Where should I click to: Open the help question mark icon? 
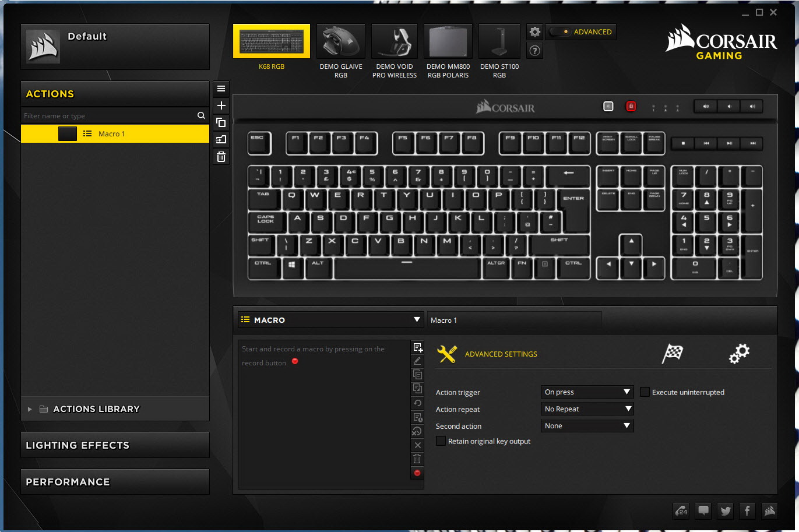pyautogui.click(x=534, y=51)
